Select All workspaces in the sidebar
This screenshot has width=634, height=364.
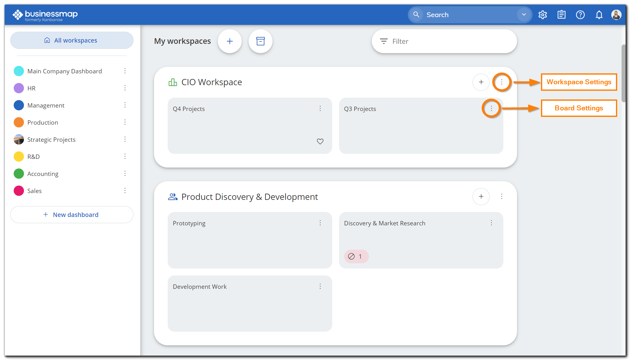pyautogui.click(x=72, y=40)
